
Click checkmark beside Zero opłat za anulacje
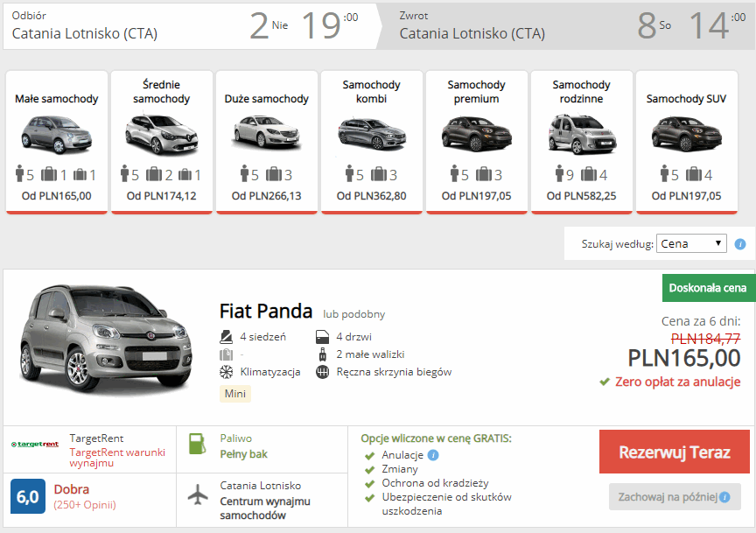pos(605,382)
